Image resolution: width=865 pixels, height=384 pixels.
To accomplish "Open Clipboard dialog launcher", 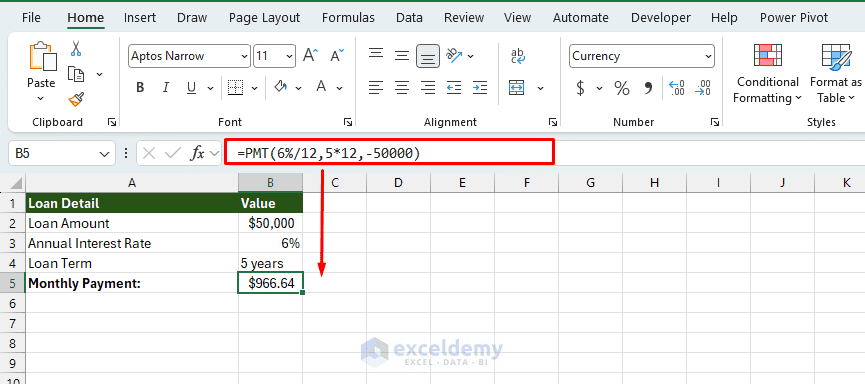I will [x=112, y=122].
